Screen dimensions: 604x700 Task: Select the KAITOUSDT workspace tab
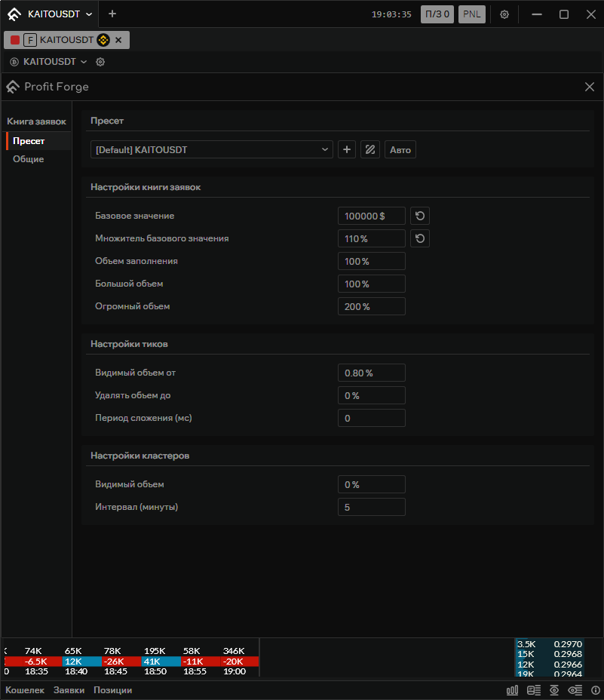point(66,40)
